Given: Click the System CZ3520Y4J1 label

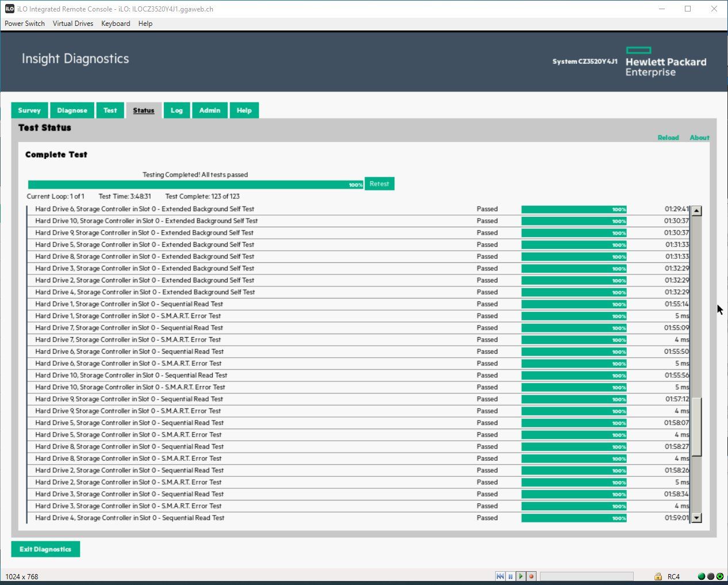Looking at the screenshot, I should (x=585, y=62).
